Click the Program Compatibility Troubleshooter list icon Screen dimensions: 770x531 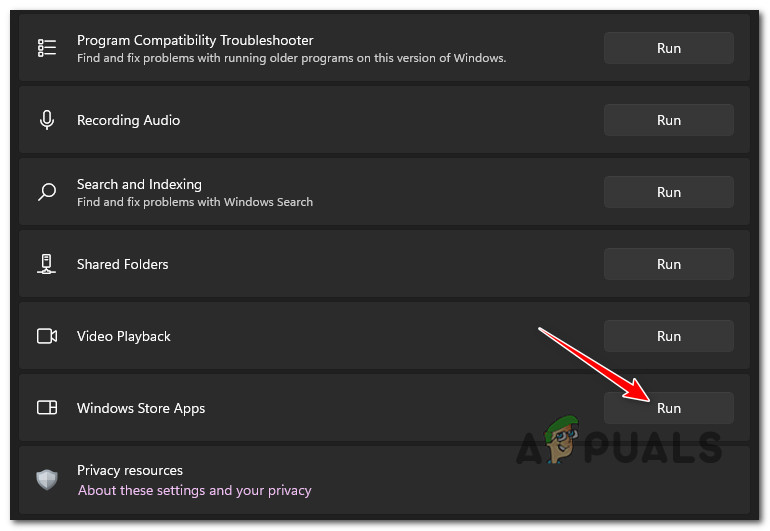click(x=47, y=48)
